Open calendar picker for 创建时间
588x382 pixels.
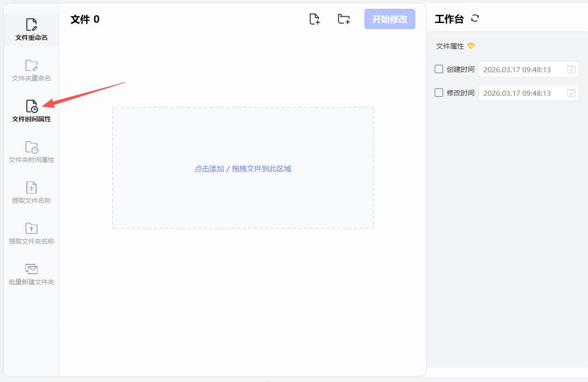pyautogui.click(x=571, y=69)
